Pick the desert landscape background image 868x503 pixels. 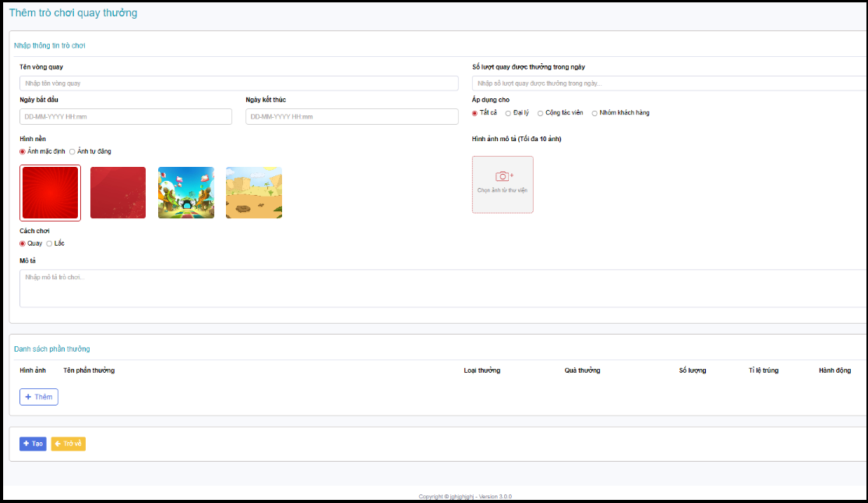coord(254,193)
